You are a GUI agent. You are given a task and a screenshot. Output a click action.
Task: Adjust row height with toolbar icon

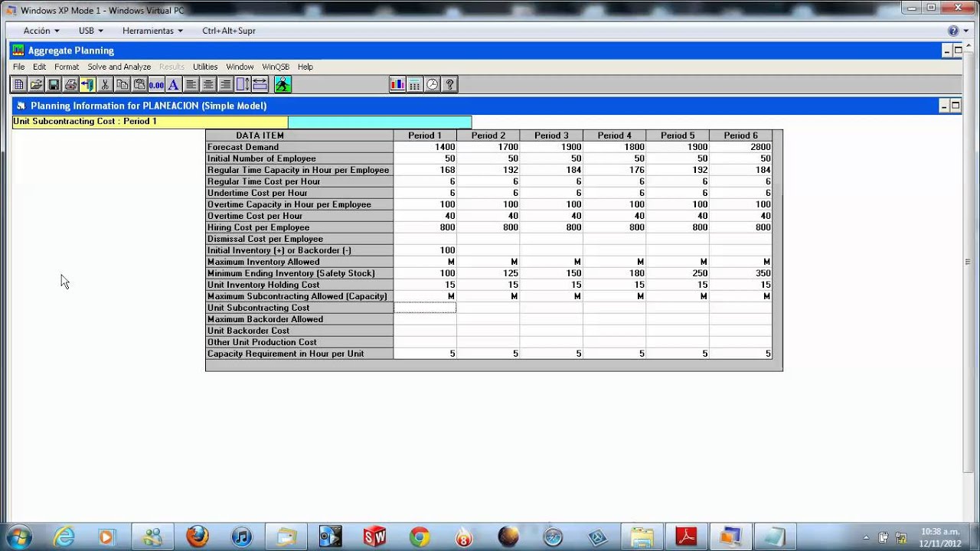(x=243, y=84)
